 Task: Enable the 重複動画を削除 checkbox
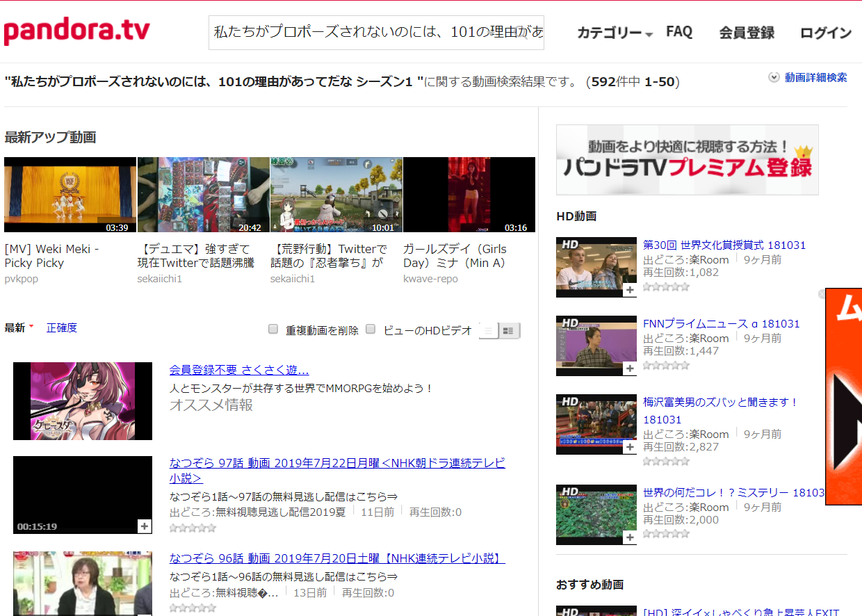[x=273, y=329]
